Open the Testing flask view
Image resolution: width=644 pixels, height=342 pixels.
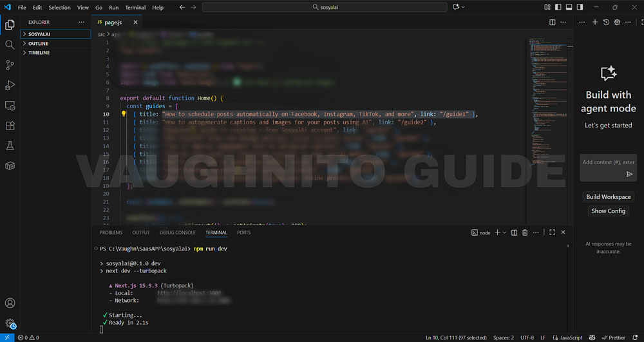[x=10, y=146]
